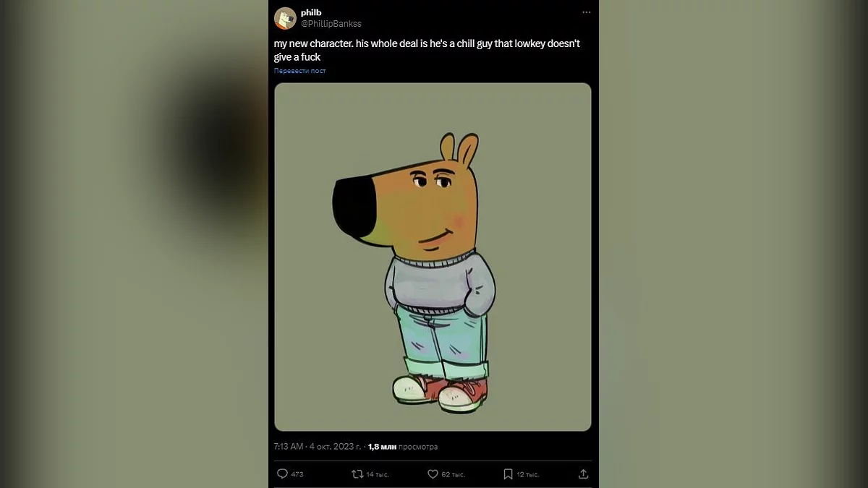Bookmark the post with the bookmark icon
868x488 pixels.
509,474
